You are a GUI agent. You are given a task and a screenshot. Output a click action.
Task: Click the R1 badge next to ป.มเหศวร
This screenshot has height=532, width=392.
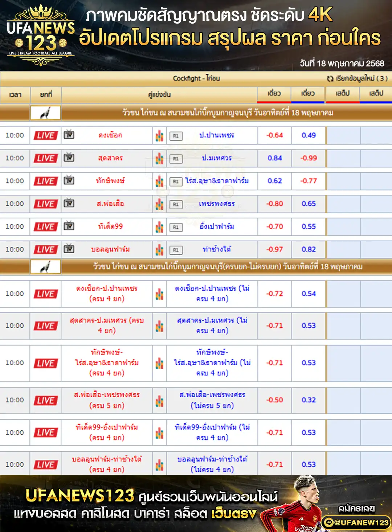(x=176, y=159)
